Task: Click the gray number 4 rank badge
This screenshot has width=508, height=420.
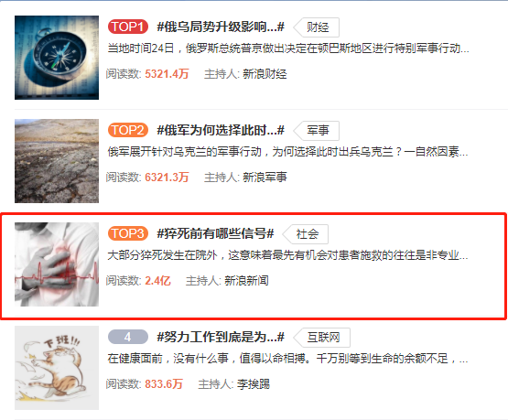Action: [x=128, y=337]
